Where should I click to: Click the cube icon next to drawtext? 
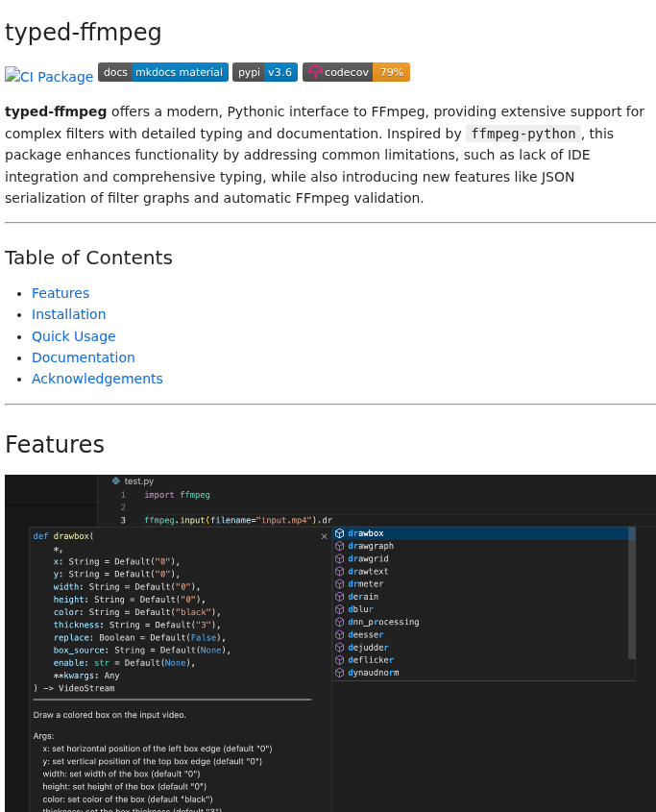tap(339, 571)
